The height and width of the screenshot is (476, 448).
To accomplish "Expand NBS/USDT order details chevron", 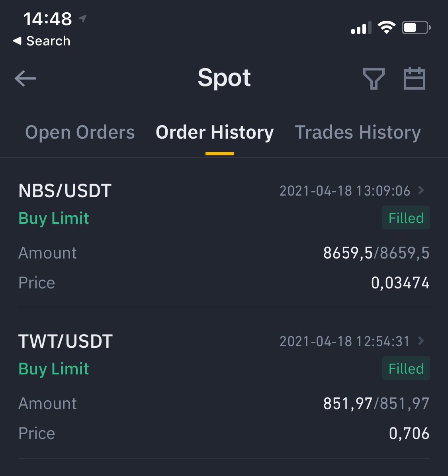I will tap(421, 190).
